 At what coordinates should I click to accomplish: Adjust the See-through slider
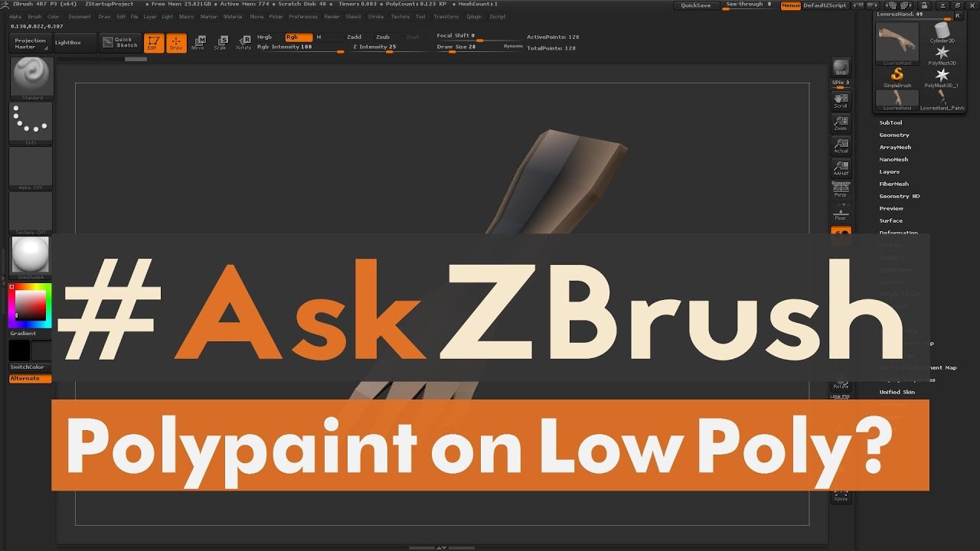click(x=748, y=5)
